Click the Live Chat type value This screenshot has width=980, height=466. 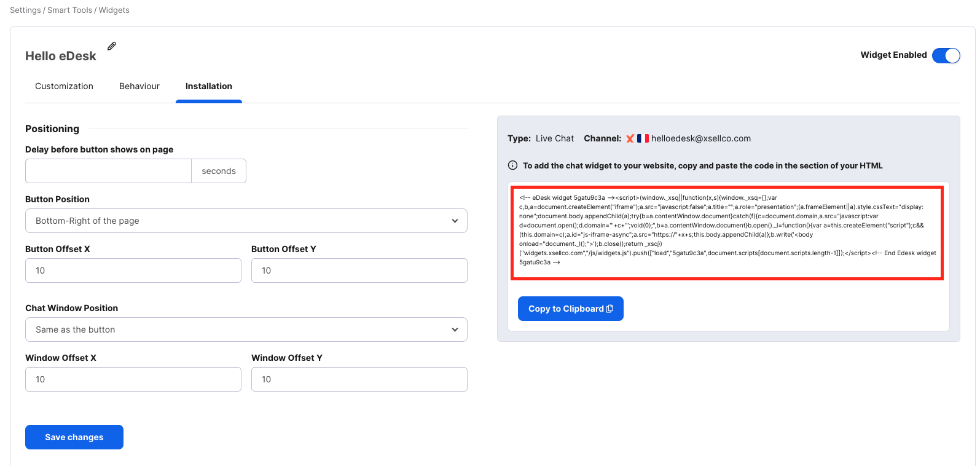[x=555, y=138]
